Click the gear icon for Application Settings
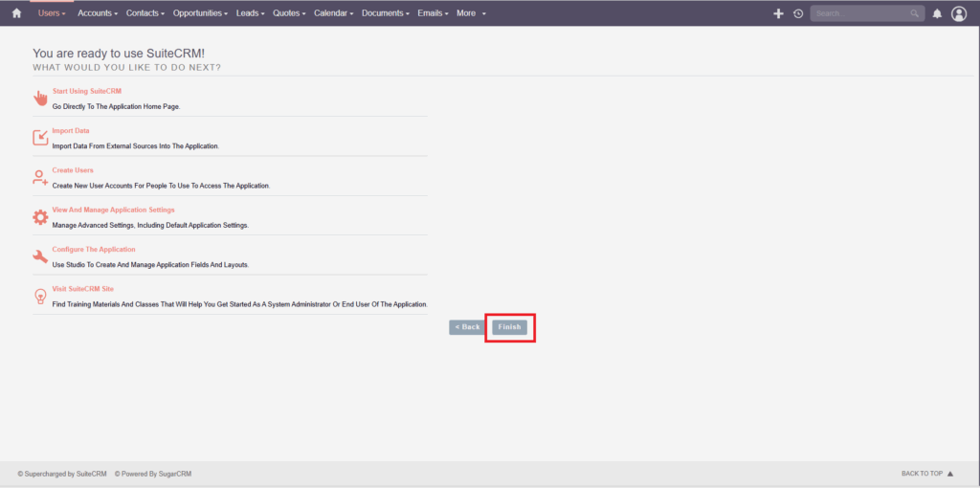Viewport: 980px width, 488px height. [x=40, y=217]
